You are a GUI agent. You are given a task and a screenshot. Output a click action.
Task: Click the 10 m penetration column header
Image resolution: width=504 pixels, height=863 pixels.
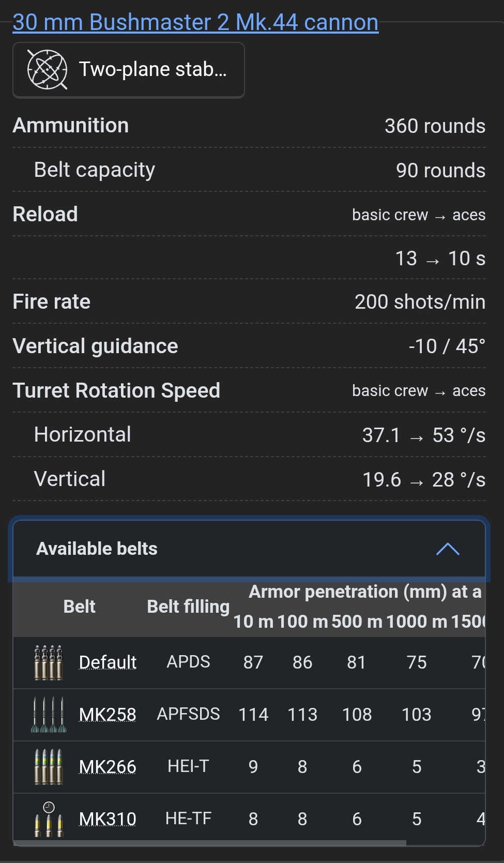(253, 622)
